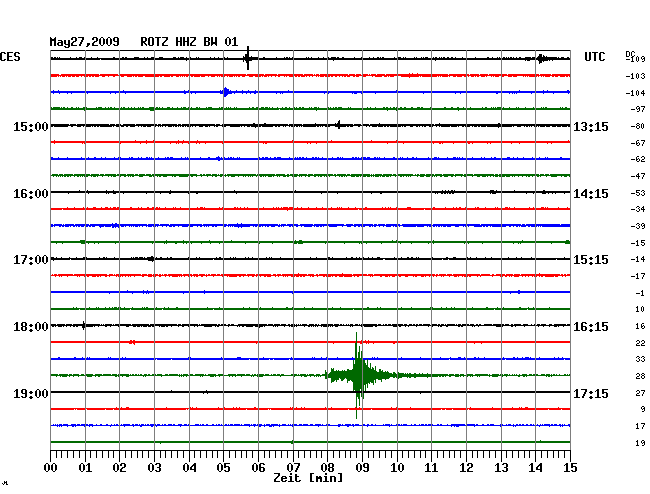
Task: Select the DC offset value -53
Action: click(x=638, y=193)
